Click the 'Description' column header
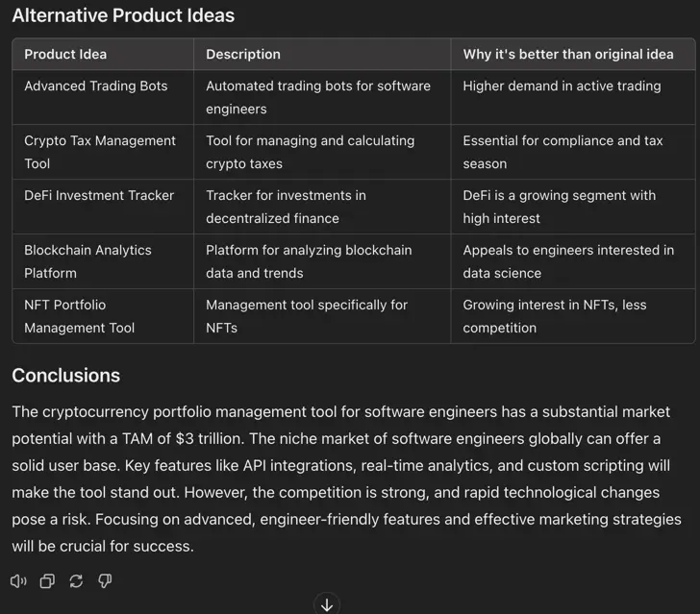This screenshot has height=614, width=700. tap(243, 54)
